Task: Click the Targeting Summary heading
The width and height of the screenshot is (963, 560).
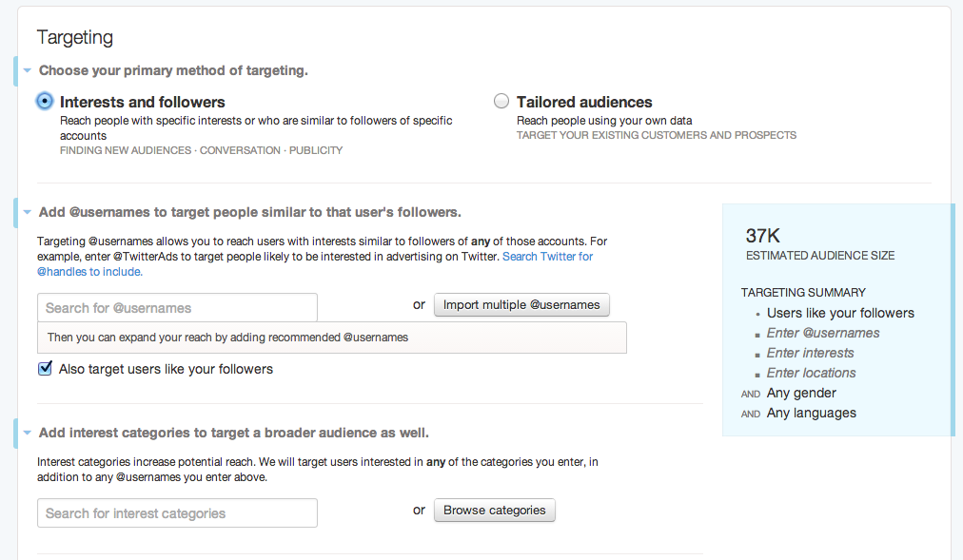Action: [x=803, y=292]
